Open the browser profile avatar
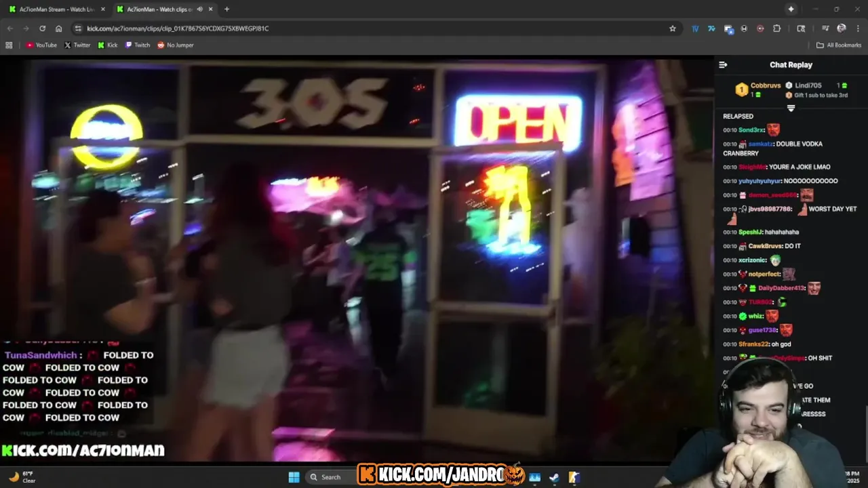Viewport: 868px width, 488px height. [842, 28]
